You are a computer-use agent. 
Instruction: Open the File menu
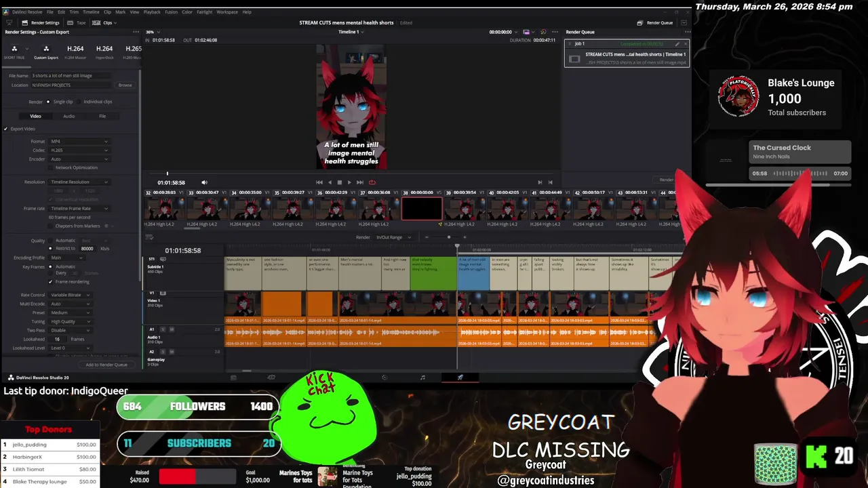[50, 12]
